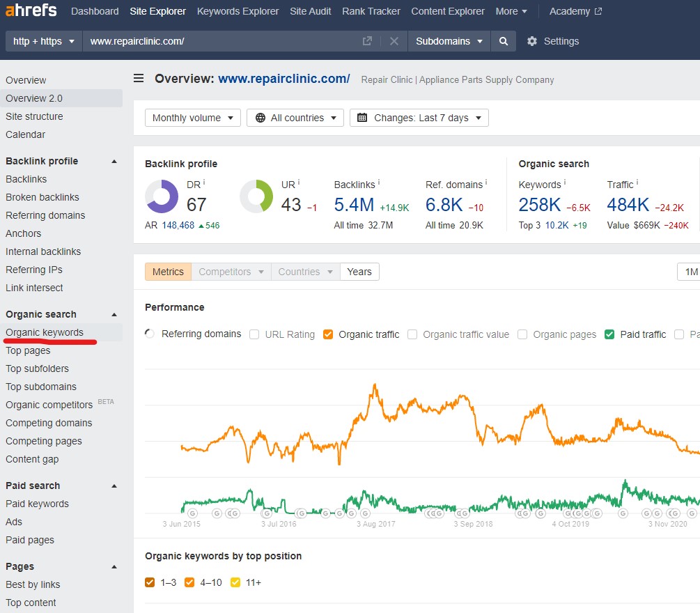Open the Competitors tab dropdown
Screen dimensions: 700x613
click(x=231, y=272)
